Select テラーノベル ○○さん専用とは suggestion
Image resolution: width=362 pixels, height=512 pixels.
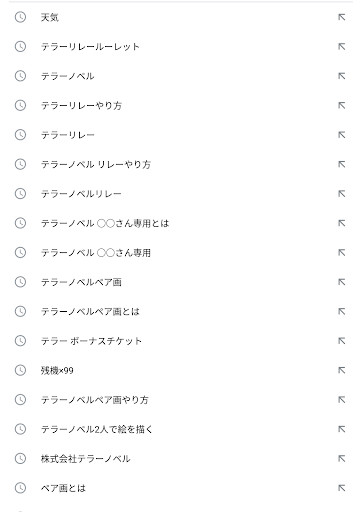pyautogui.click(x=181, y=223)
